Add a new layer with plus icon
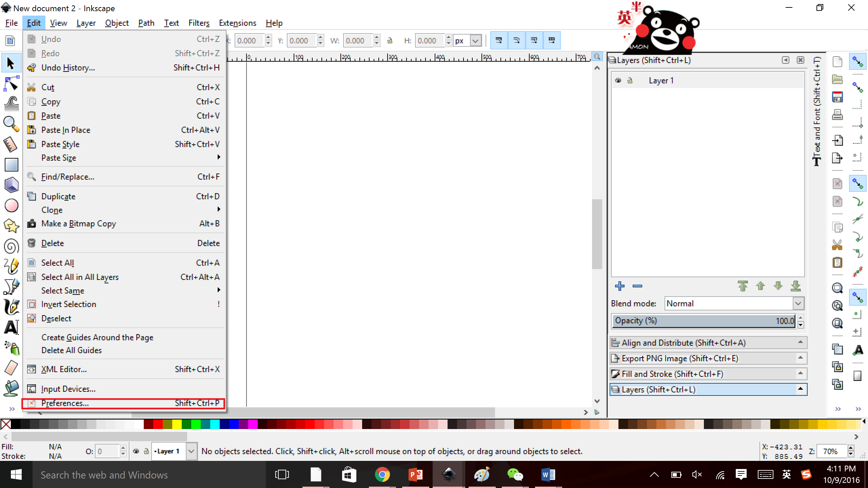This screenshot has width=868, height=488. 620,286
